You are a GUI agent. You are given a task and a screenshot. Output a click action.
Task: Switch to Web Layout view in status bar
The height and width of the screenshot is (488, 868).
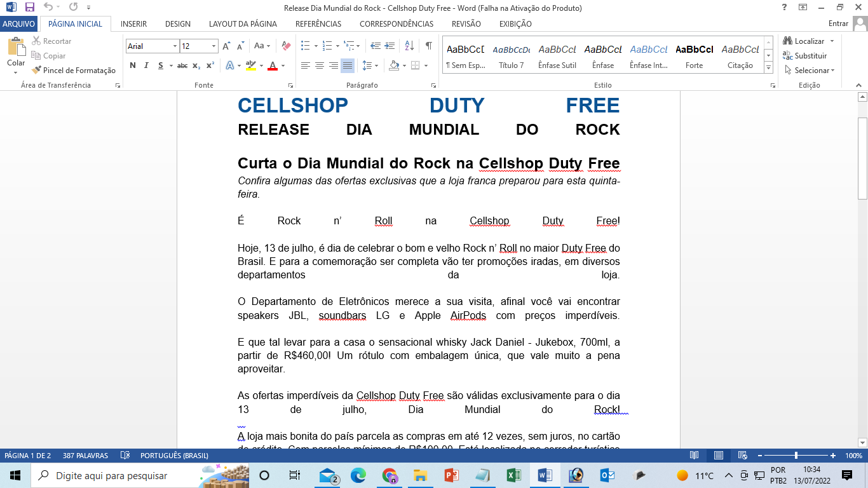click(x=742, y=456)
